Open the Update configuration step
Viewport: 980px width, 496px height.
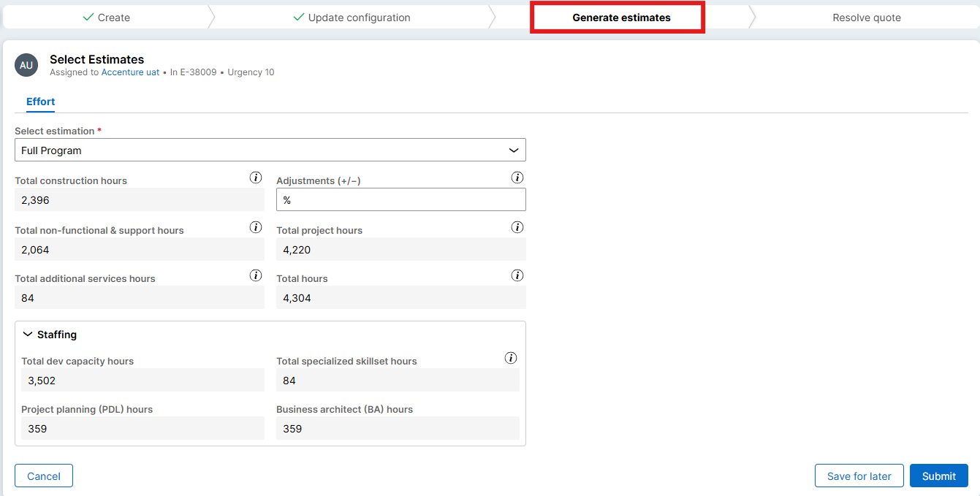pyautogui.click(x=352, y=18)
